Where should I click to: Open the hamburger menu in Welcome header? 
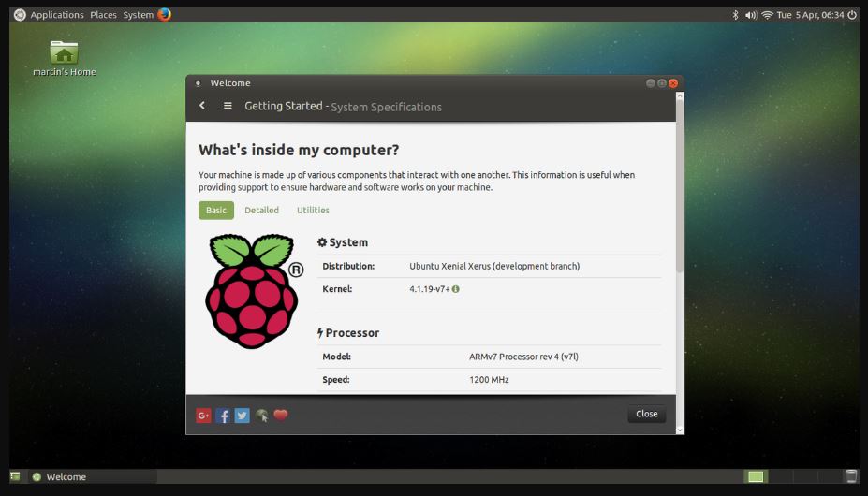tap(228, 105)
